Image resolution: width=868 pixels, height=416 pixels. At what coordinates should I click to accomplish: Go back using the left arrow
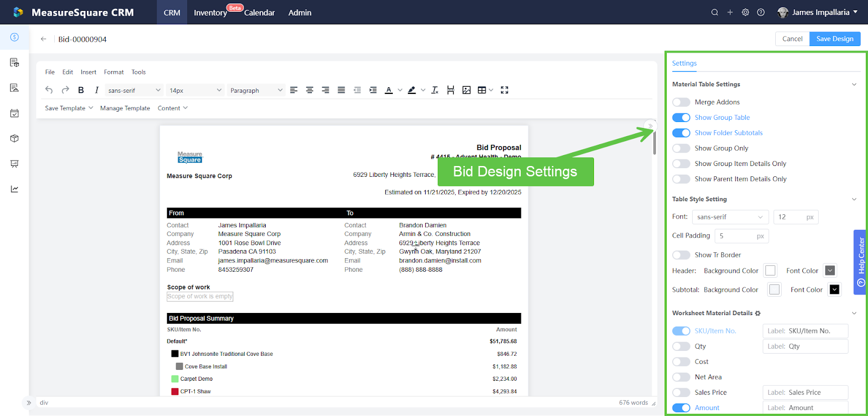click(x=43, y=39)
